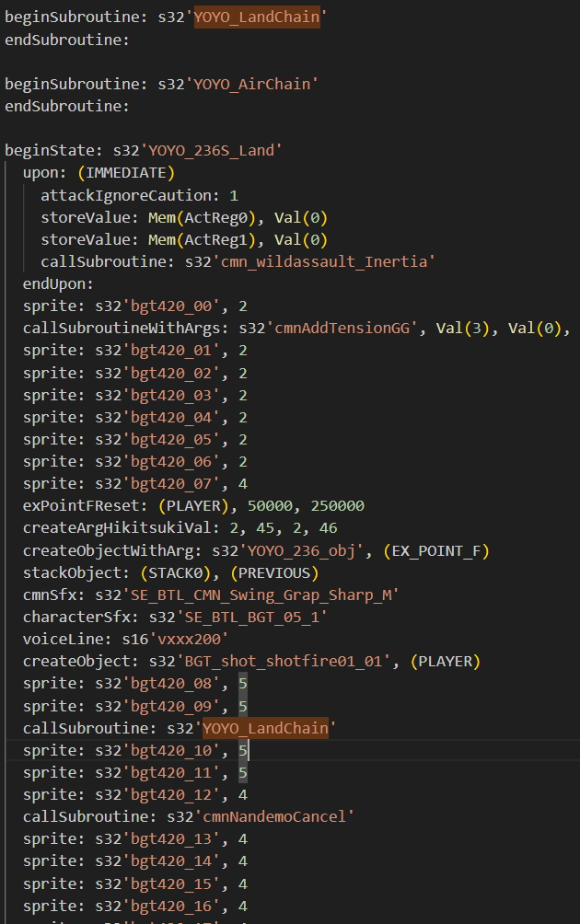Click 'SE_BTL_CMN_Swing_Grap_Sharp_M' sound string
Screen dimensions: 580x924
point(261,595)
